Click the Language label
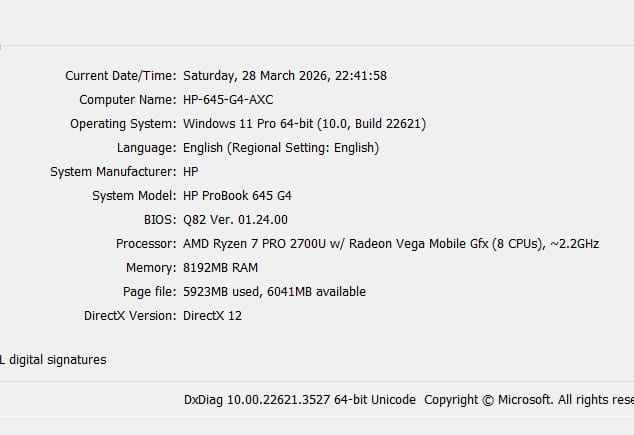This screenshot has width=634, height=435. [146, 148]
